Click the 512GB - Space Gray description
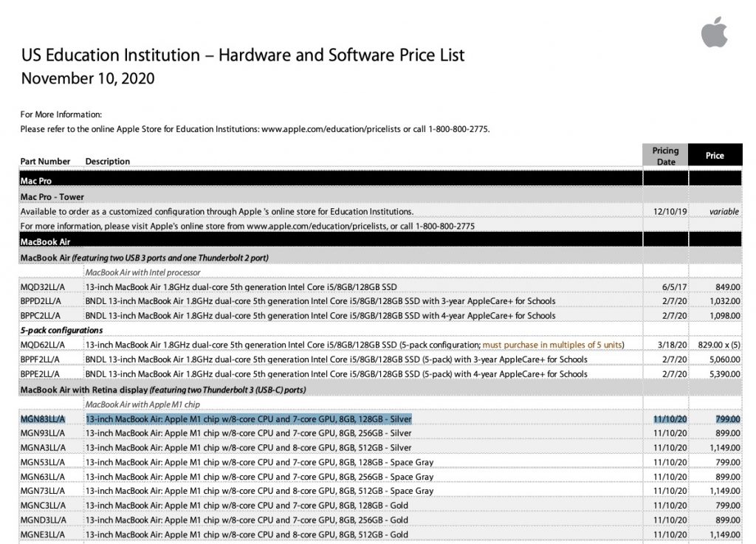The height and width of the screenshot is (544, 756). (x=259, y=491)
